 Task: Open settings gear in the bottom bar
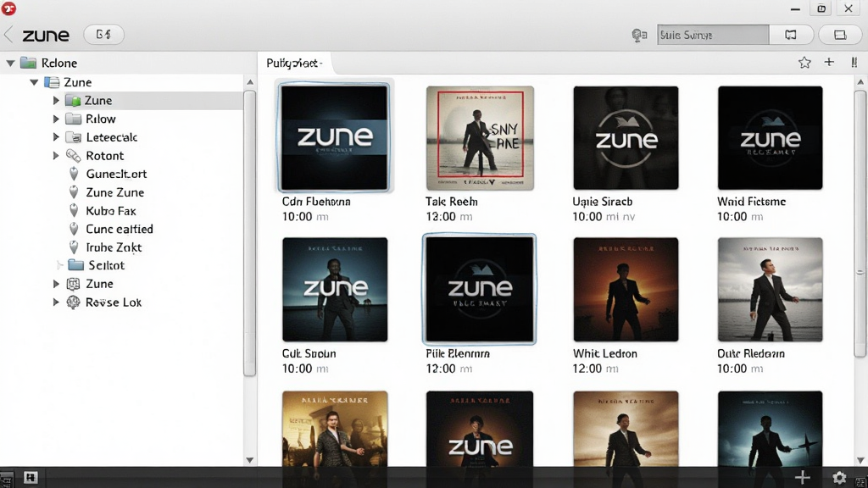(839, 478)
